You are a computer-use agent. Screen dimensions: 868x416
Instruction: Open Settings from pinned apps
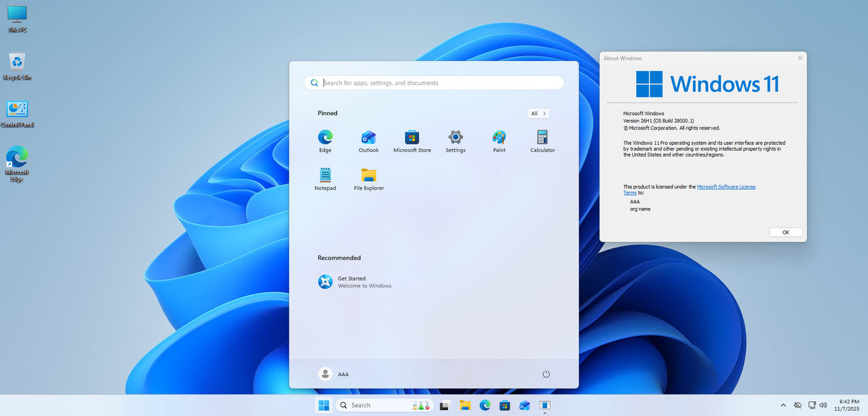pyautogui.click(x=456, y=141)
